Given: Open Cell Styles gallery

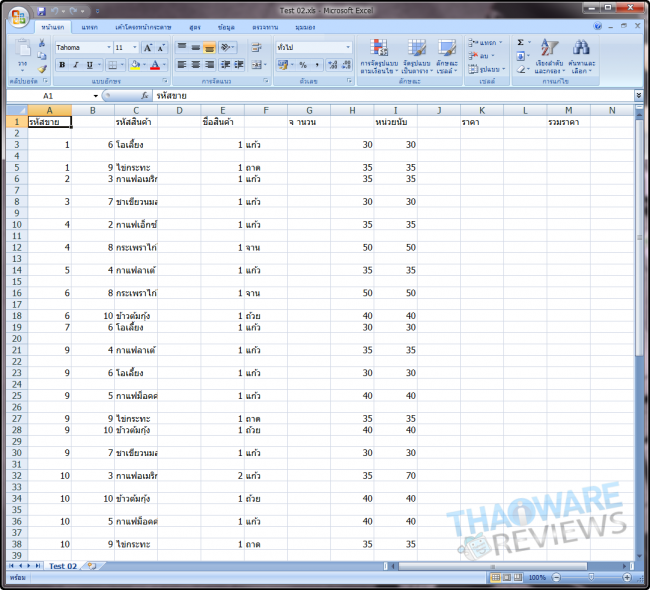Looking at the screenshot, I should 447,56.
